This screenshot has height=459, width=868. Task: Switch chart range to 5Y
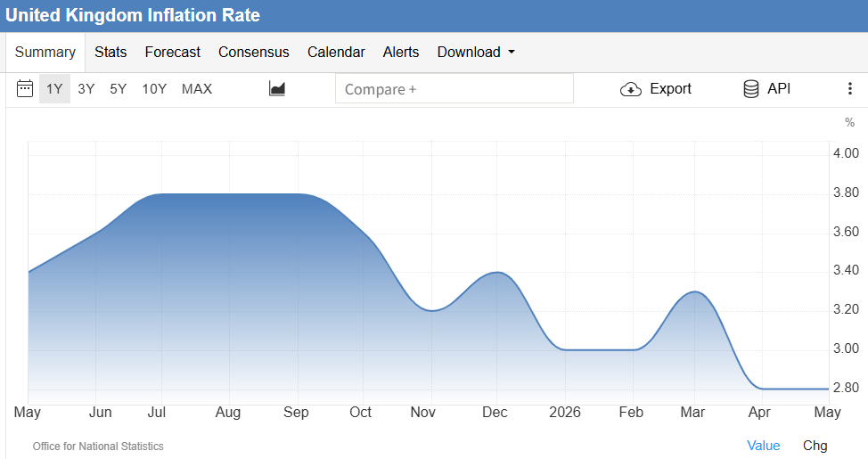pos(118,88)
